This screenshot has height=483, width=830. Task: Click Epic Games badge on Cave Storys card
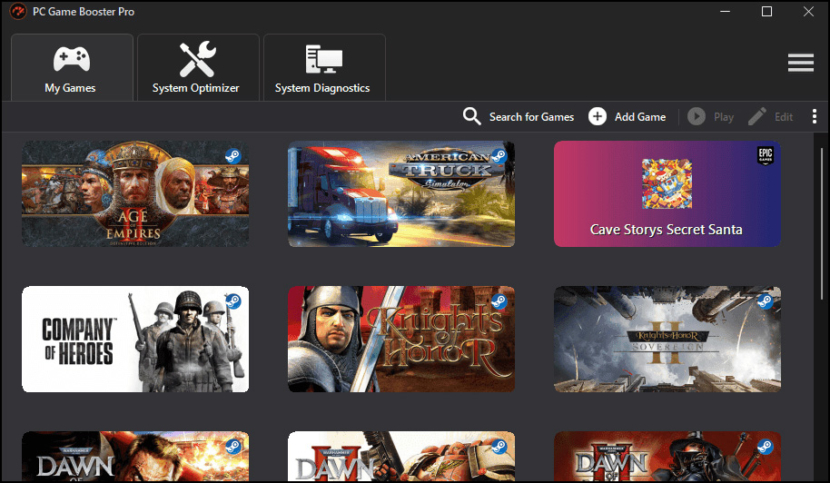point(765,156)
